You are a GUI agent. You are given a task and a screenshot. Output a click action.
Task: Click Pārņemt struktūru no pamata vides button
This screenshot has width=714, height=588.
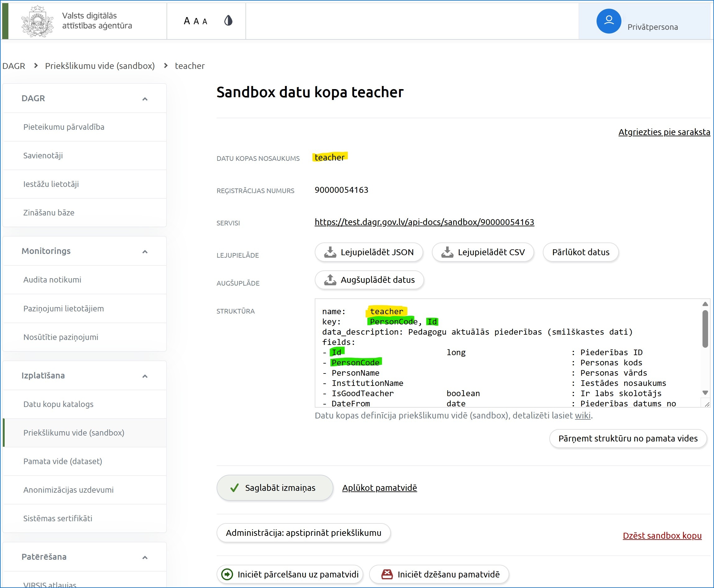628,438
